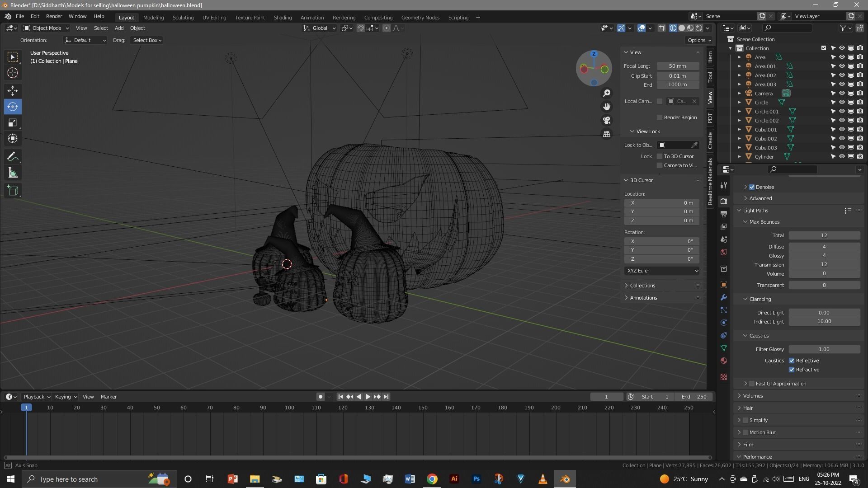Click the Total max bounces field

click(824, 235)
